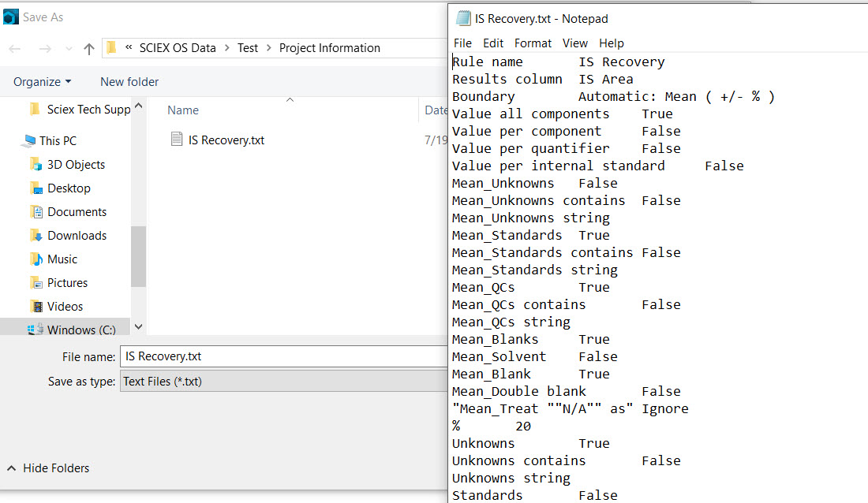Click 'Value all components' line in Notepad
Viewport: 868px width, 503px height.
563,114
